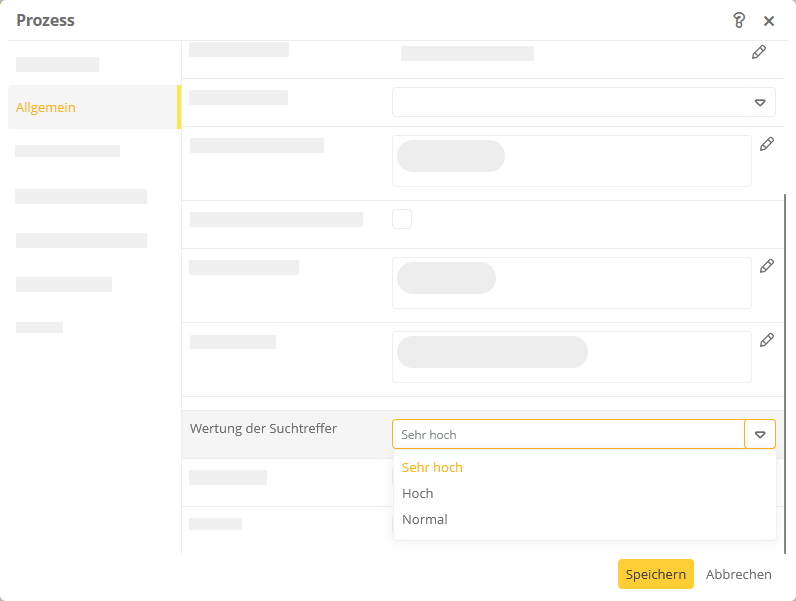Image resolution: width=796 pixels, height=601 pixels.
Task: Click pencil icon beside longest tag field
Action: [767, 340]
